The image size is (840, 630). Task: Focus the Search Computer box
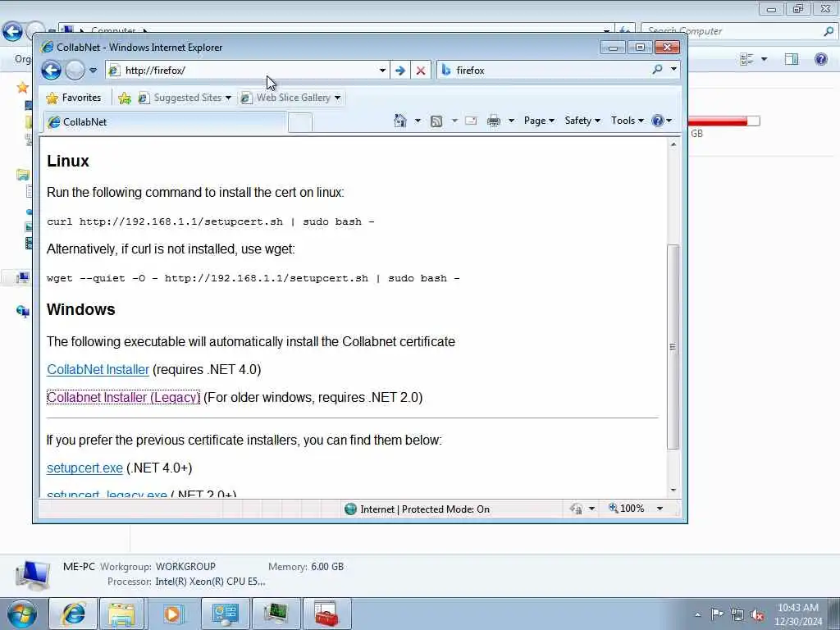737,31
